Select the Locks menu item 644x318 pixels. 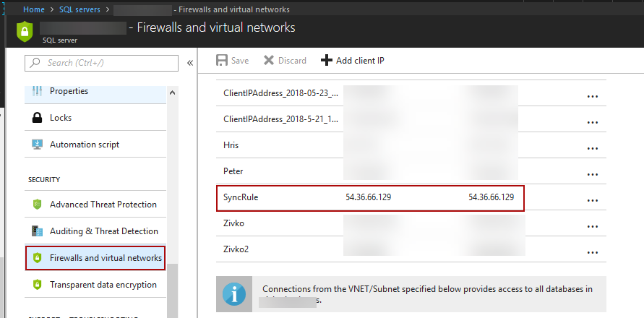(61, 118)
